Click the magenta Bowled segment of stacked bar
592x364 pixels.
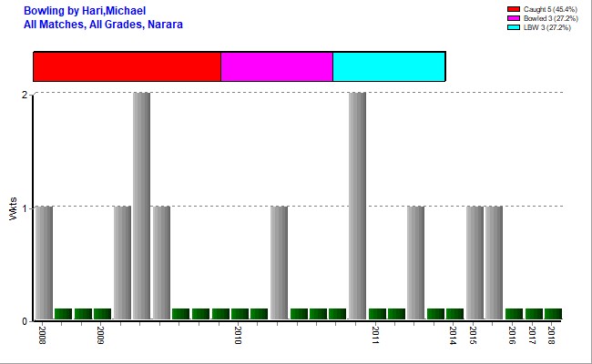277,66
